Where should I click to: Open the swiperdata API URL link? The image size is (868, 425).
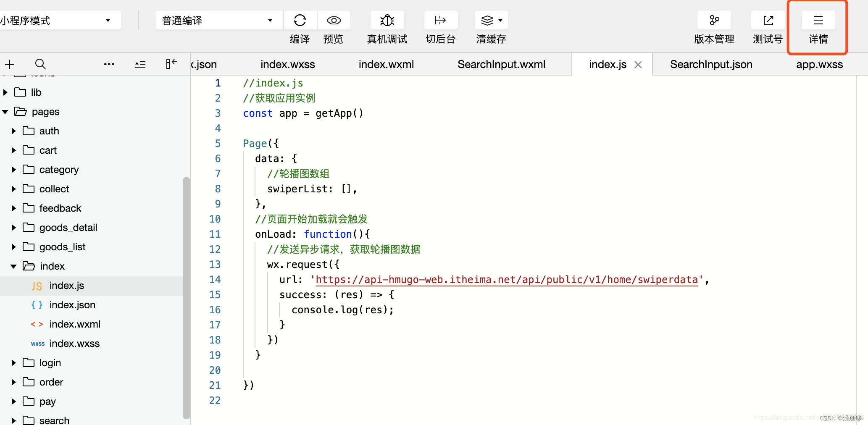click(x=506, y=280)
